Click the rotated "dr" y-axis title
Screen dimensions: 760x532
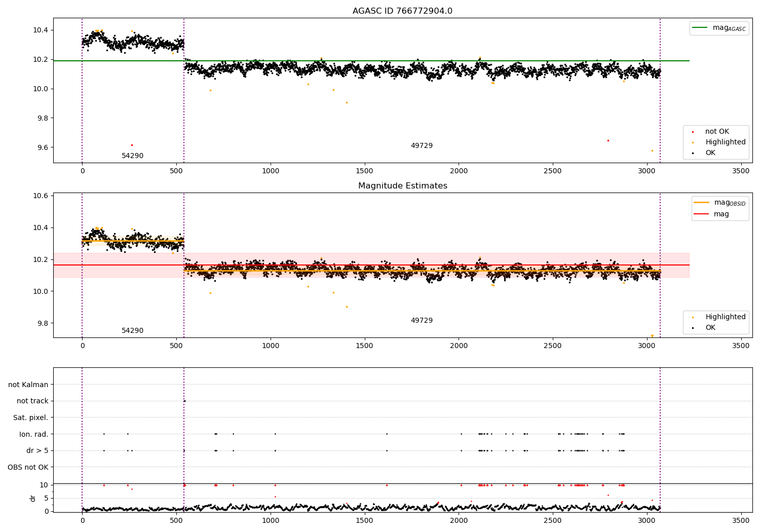pos(33,498)
